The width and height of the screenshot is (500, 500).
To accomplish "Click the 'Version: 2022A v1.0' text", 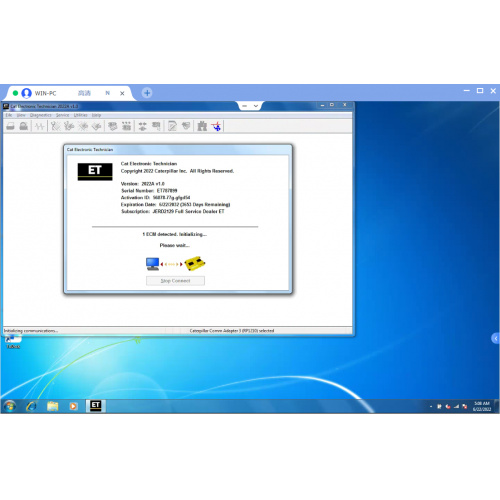I will (143, 184).
